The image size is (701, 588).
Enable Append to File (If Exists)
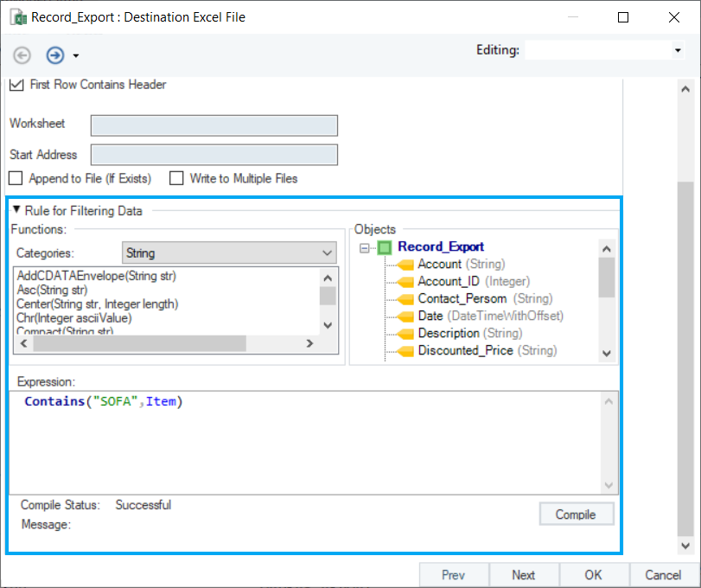16,178
